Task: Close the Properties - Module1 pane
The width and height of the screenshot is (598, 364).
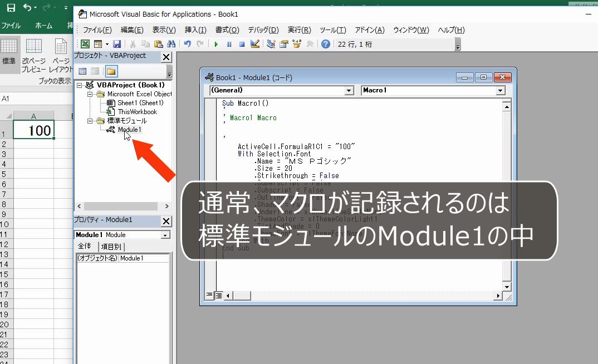Action: click(x=166, y=221)
